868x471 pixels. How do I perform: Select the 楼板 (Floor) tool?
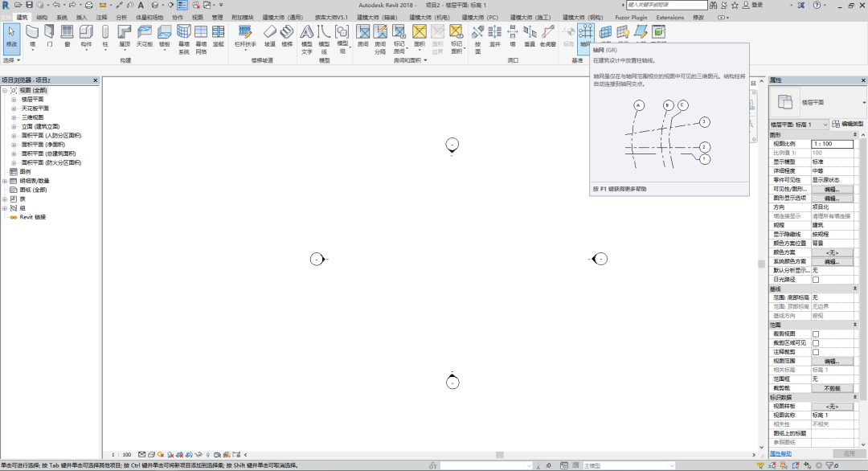pos(165,36)
